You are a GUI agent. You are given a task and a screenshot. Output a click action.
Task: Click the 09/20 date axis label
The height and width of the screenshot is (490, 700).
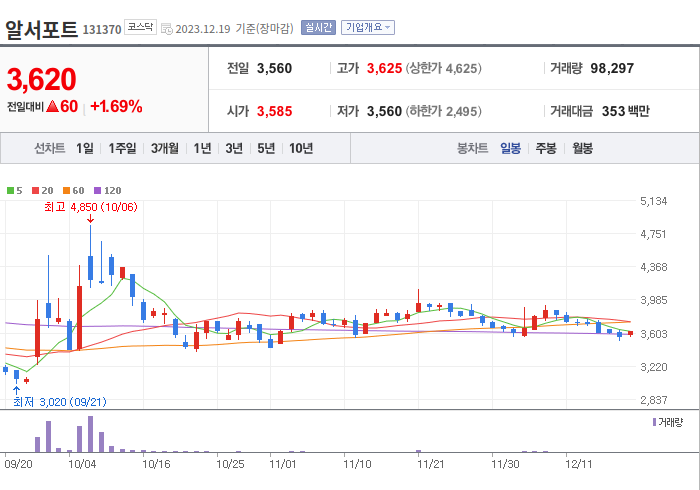(x=18, y=464)
